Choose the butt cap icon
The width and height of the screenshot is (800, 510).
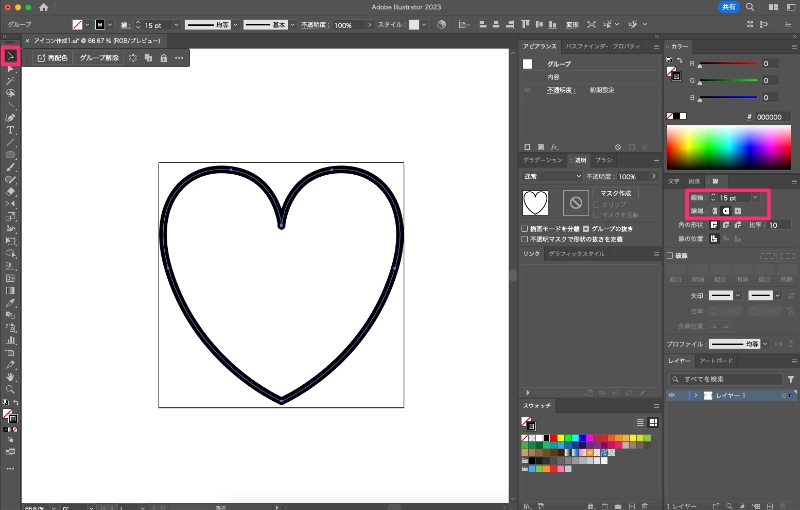pos(714,211)
